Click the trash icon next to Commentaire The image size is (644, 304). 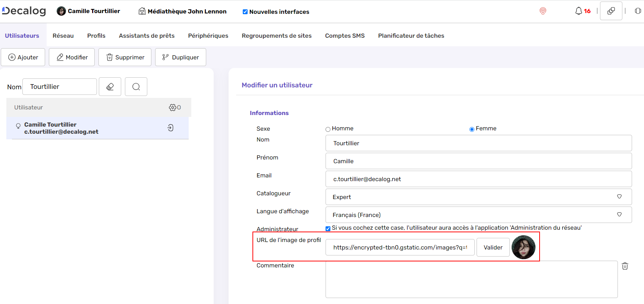pos(625,266)
